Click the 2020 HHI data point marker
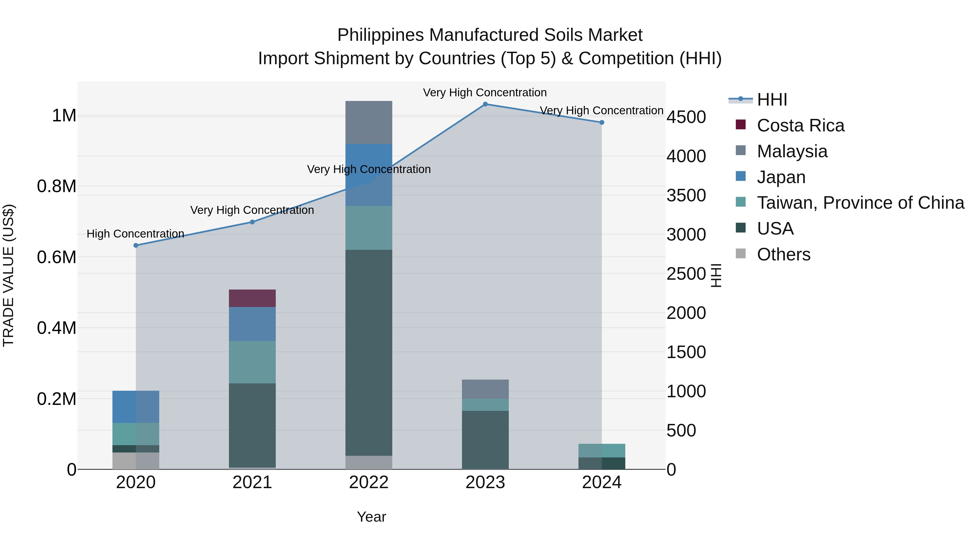 click(136, 246)
